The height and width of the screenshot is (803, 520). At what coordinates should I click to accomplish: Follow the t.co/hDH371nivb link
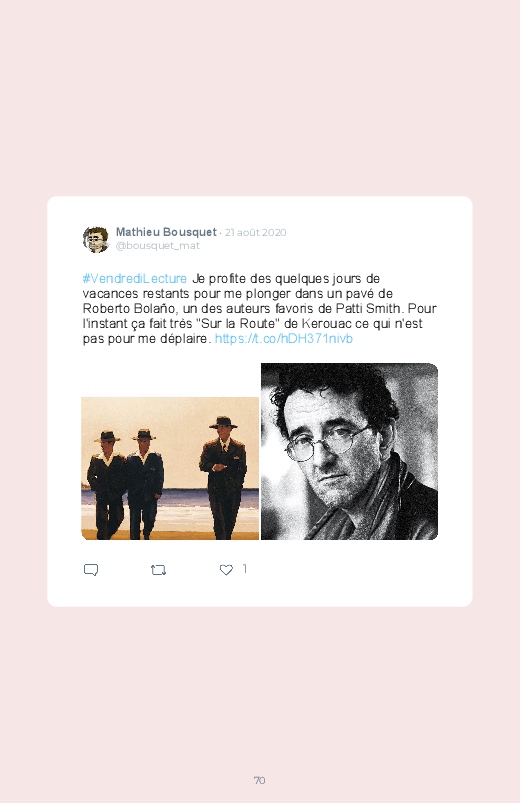(284, 339)
